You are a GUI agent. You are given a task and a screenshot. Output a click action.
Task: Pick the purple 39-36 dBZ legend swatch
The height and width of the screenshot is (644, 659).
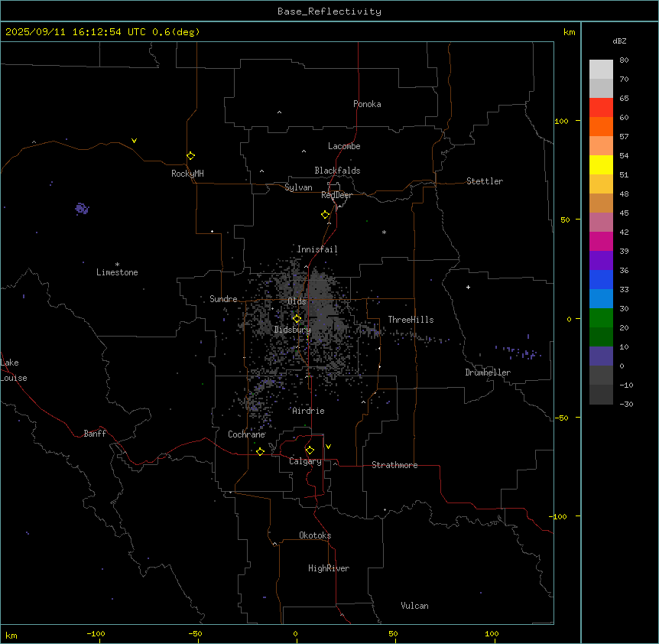(x=601, y=261)
